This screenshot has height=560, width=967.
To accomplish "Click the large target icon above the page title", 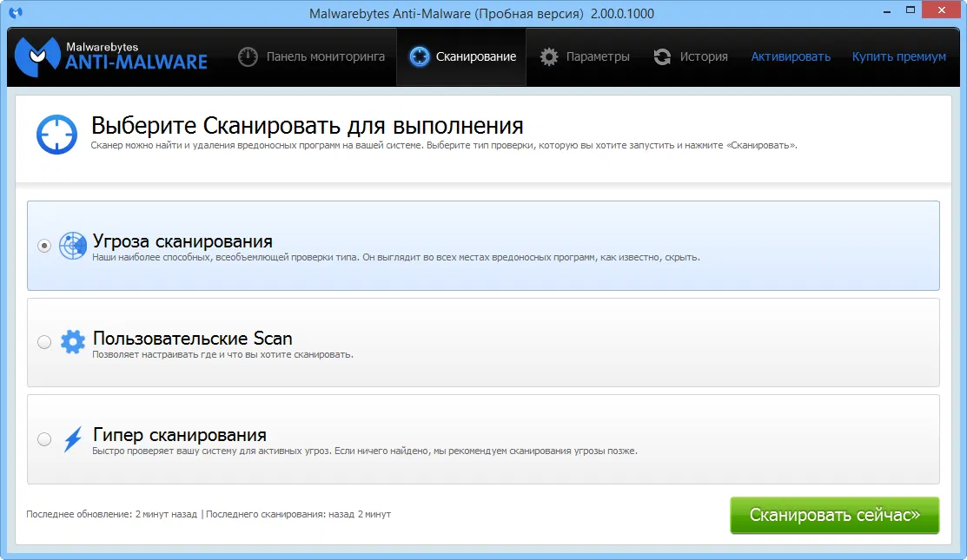I will 56,137.
